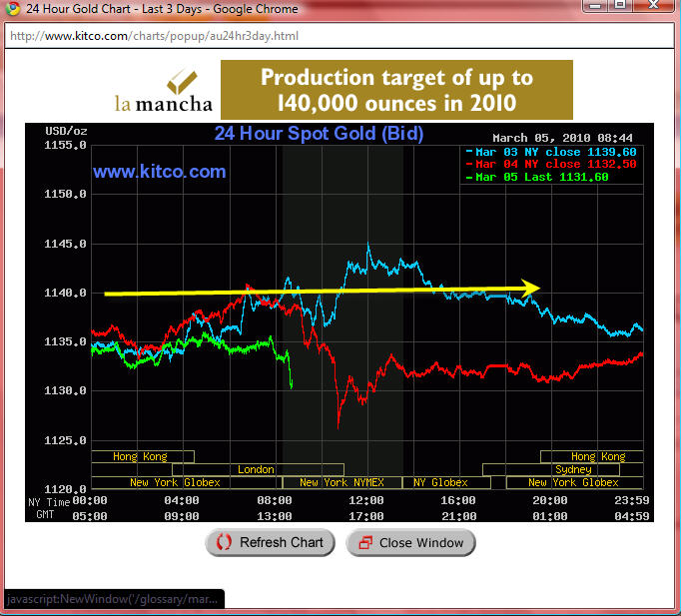Click the 1125.0 price axis value

tap(65, 440)
